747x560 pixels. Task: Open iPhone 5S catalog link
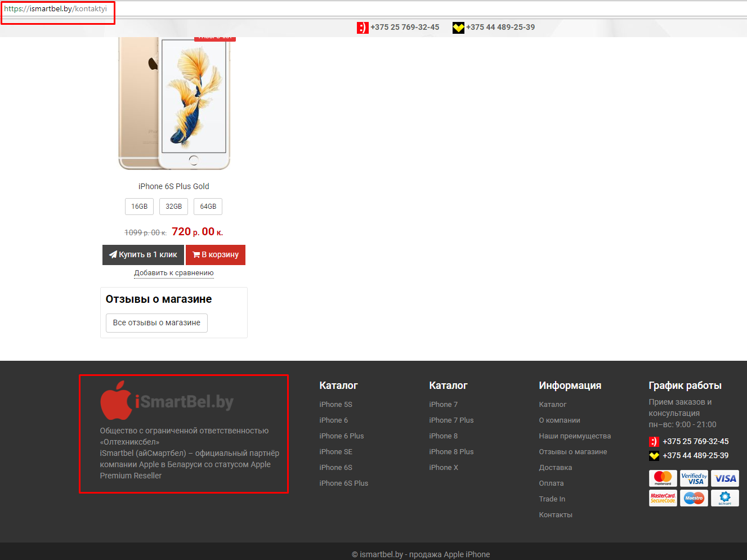click(x=336, y=405)
